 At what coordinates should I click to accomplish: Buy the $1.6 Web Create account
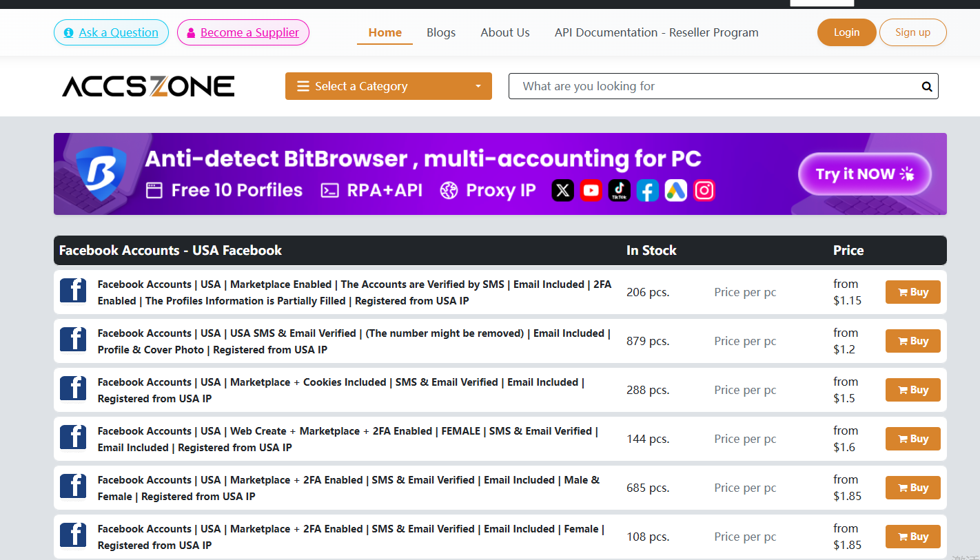point(913,439)
